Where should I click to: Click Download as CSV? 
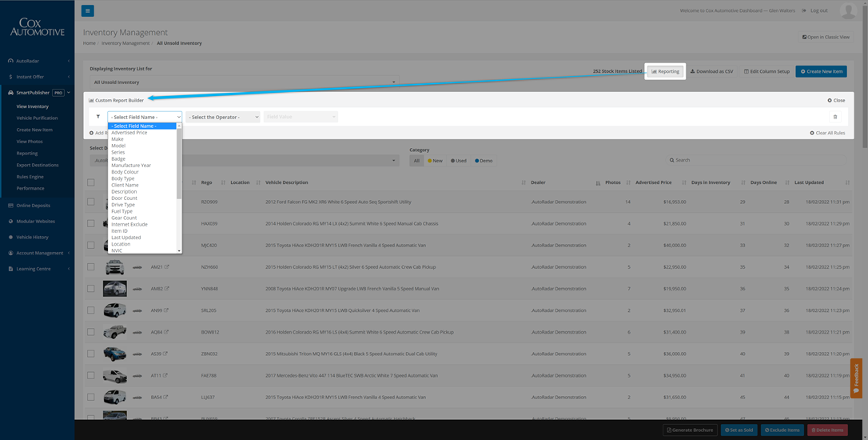point(711,71)
